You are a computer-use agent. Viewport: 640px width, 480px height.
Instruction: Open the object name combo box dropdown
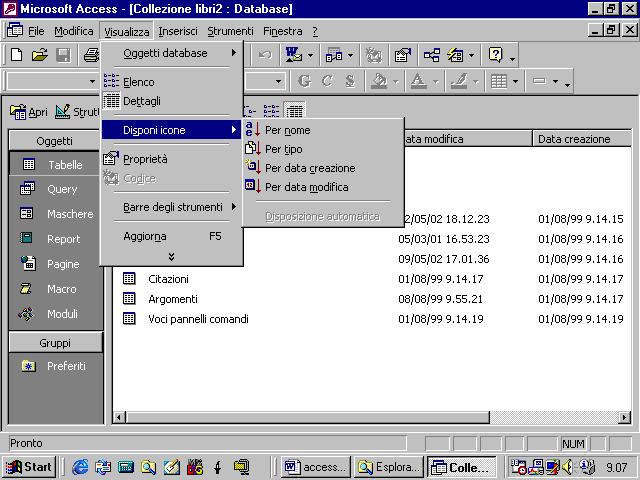click(x=92, y=81)
